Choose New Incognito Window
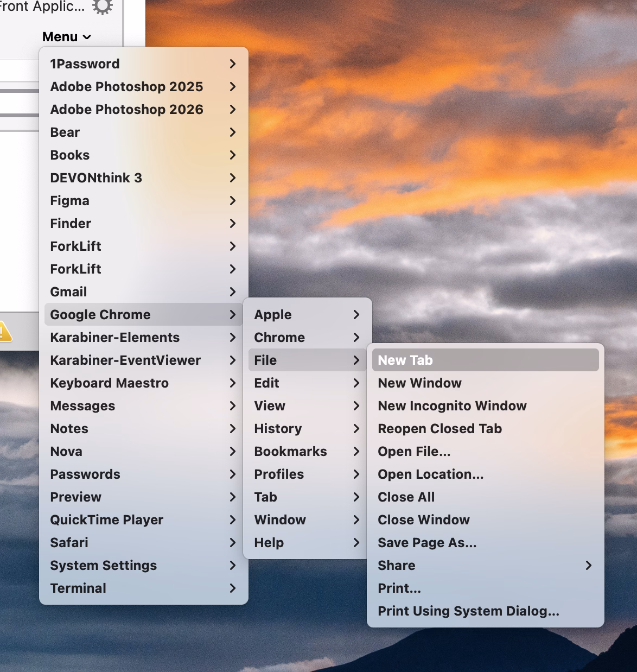Screen dimensions: 637x672 [x=452, y=406]
